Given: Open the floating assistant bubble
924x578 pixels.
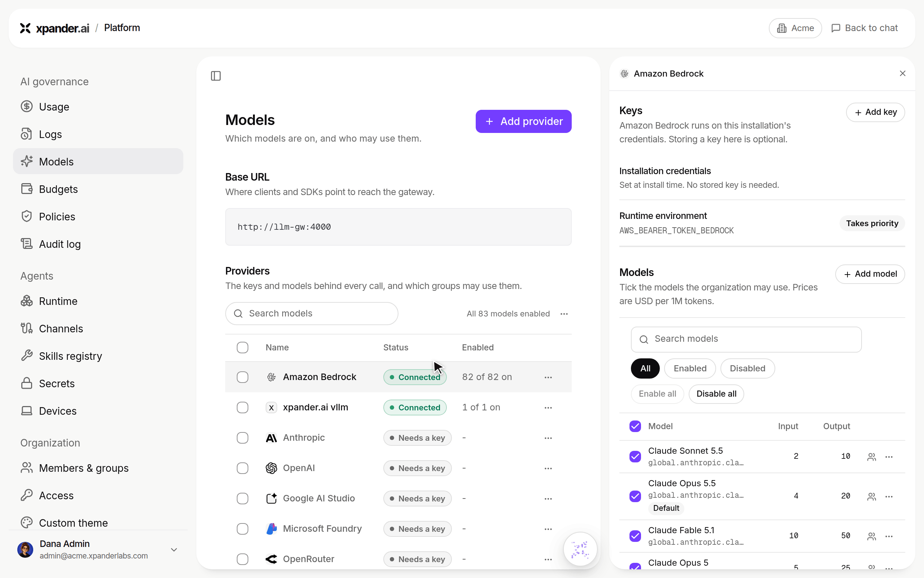Looking at the screenshot, I should point(580,549).
